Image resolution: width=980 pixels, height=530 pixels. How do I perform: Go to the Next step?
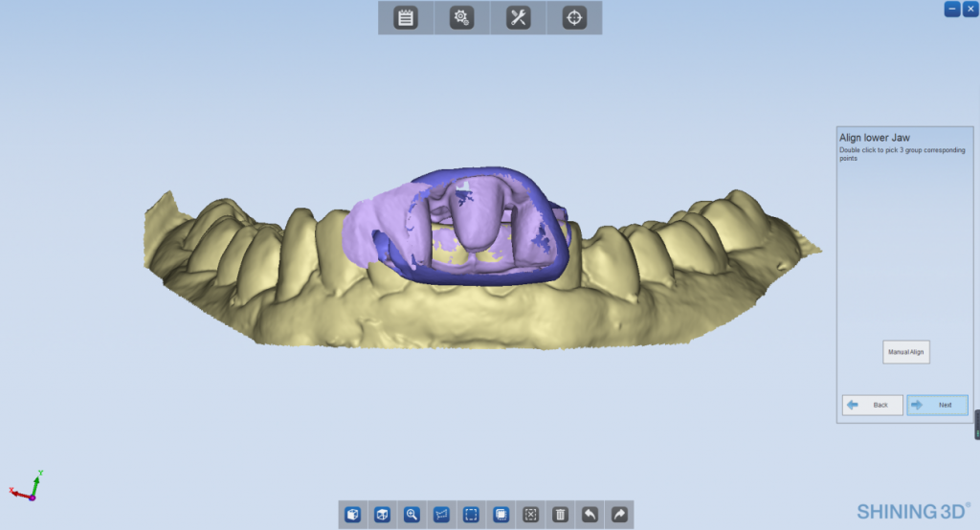[937, 405]
